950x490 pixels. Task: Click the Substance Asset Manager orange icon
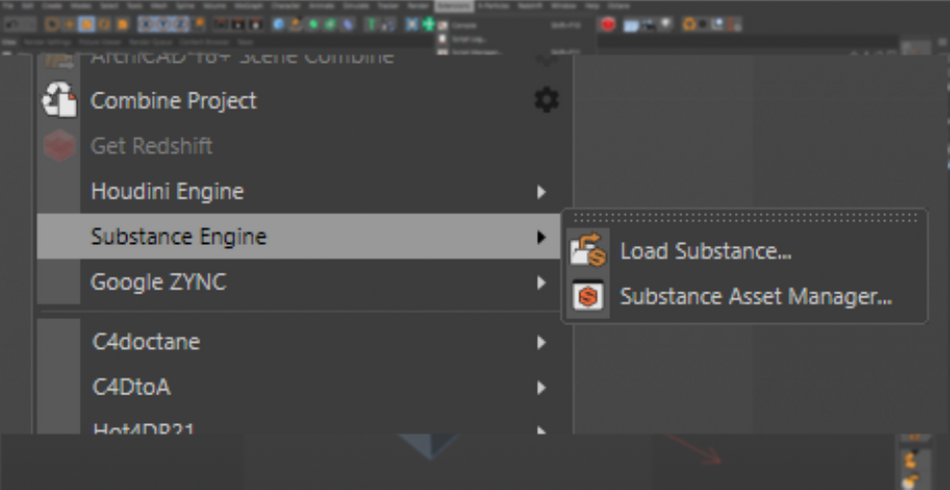pyautogui.click(x=588, y=296)
